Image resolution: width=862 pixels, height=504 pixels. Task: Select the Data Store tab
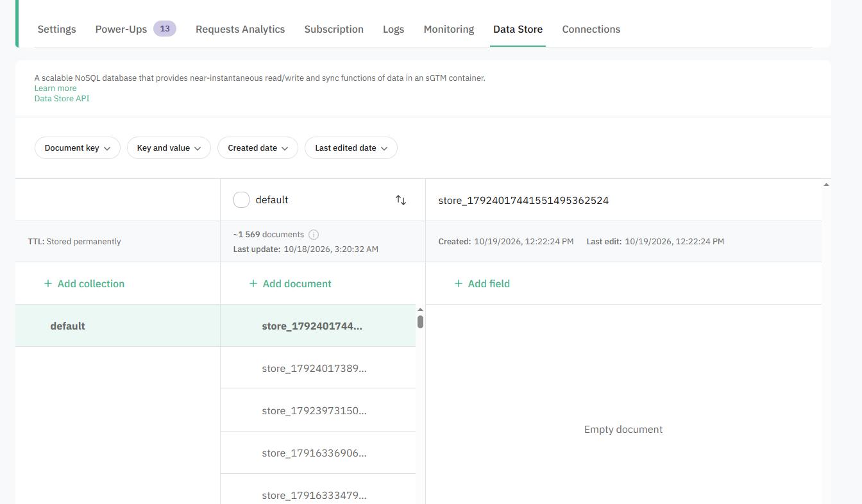(x=518, y=29)
